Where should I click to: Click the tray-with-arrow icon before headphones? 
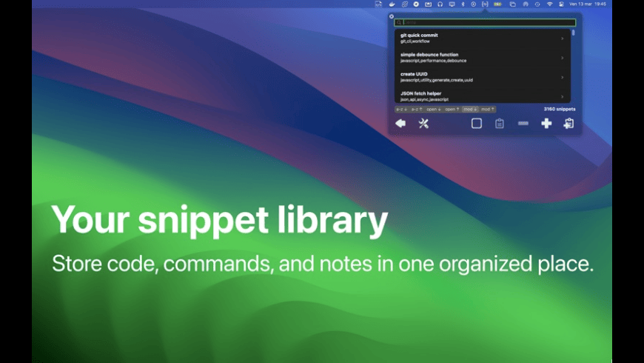click(428, 4)
